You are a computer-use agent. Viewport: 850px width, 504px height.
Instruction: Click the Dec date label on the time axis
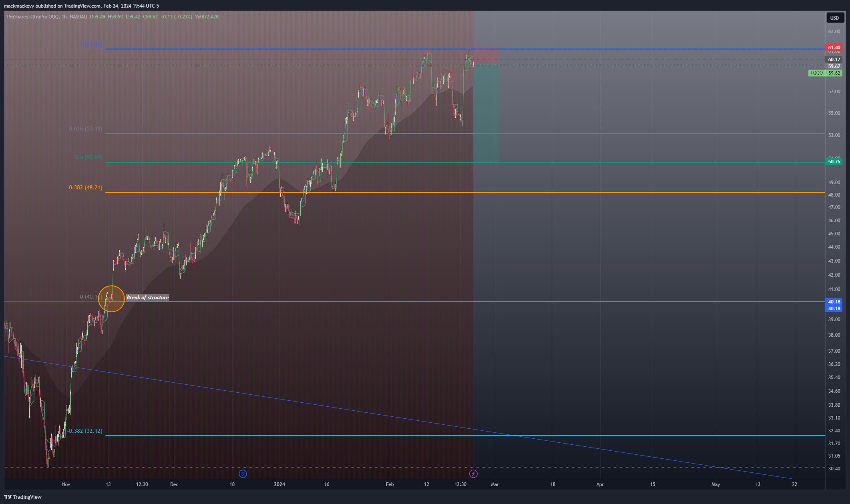[174, 484]
